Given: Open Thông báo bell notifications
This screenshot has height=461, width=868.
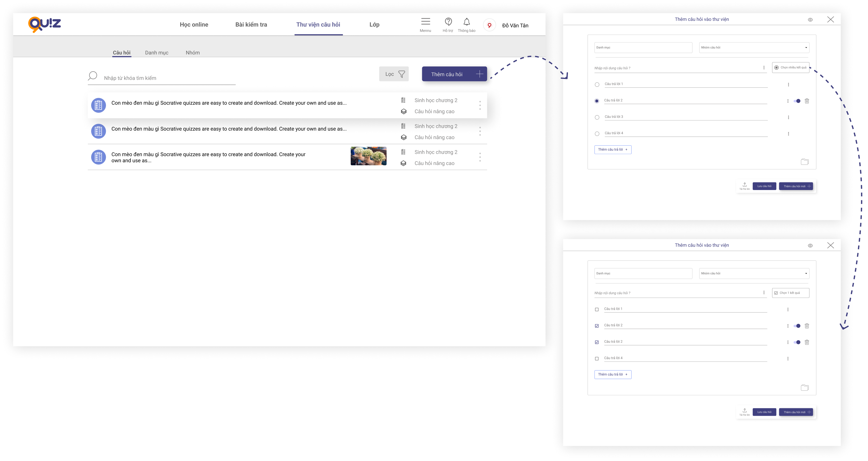Looking at the screenshot, I should tap(467, 22).
